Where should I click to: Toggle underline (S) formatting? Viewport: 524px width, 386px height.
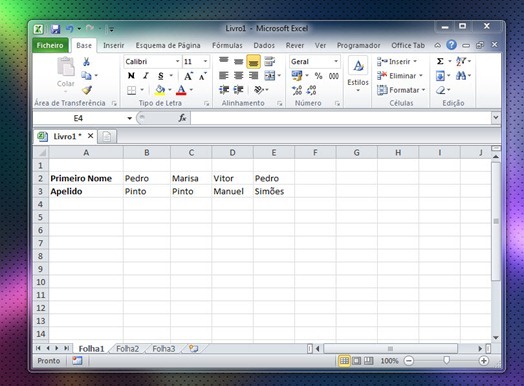click(161, 76)
